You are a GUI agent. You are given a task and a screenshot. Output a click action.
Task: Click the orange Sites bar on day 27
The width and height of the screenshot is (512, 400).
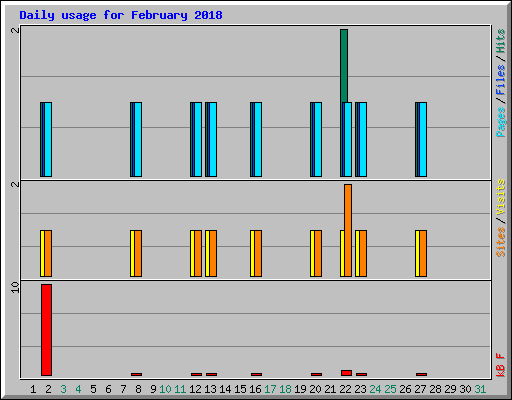coord(423,253)
